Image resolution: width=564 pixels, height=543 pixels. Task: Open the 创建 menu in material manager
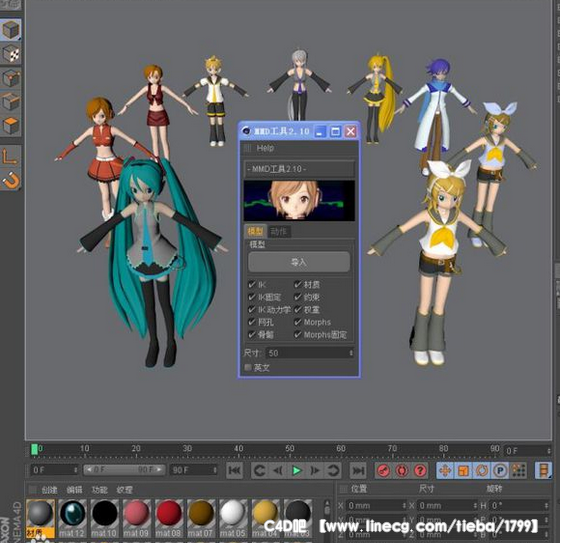coord(49,490)
